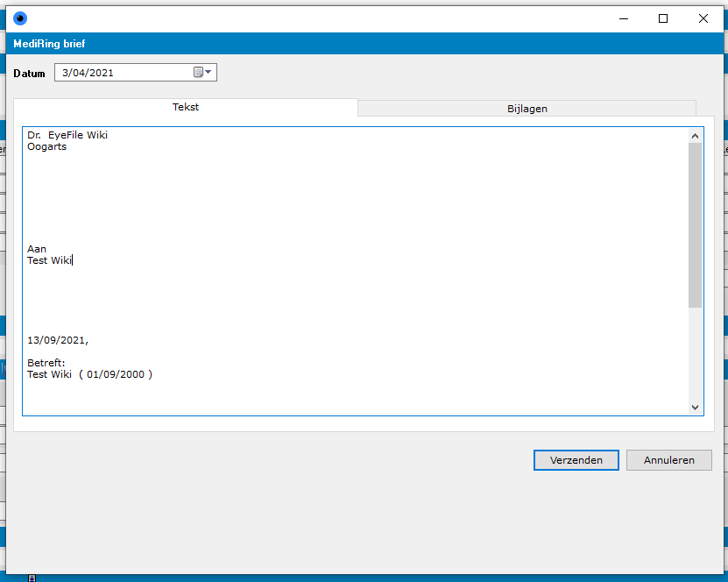
Task: Switch to the Bijlagen tab
Action: [527, 109]
